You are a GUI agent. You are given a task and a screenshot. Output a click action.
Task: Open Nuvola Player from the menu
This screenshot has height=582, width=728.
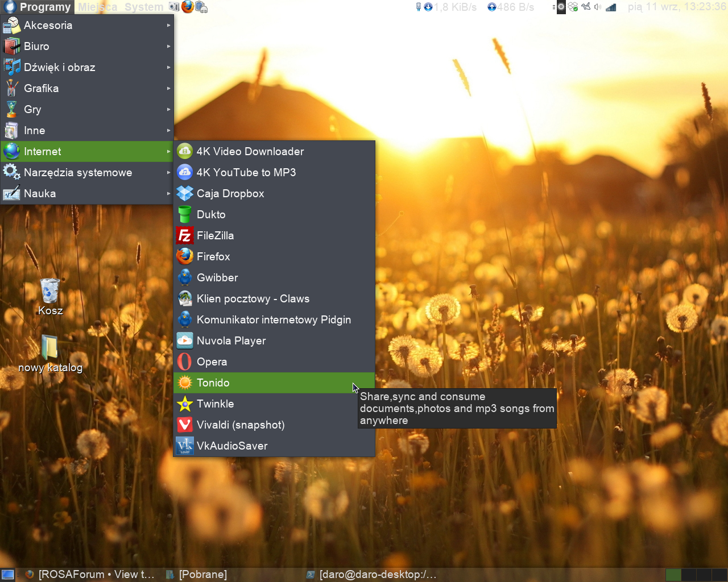coord(274,340)
